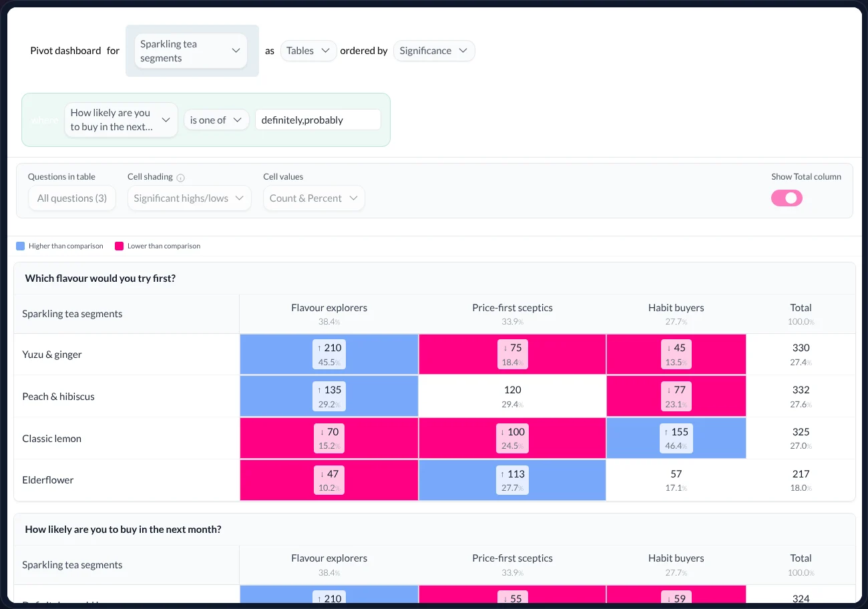Click the 113 cell for Elderflower
The width and height of the screenshot is (868, 609).
pos(512,480)
